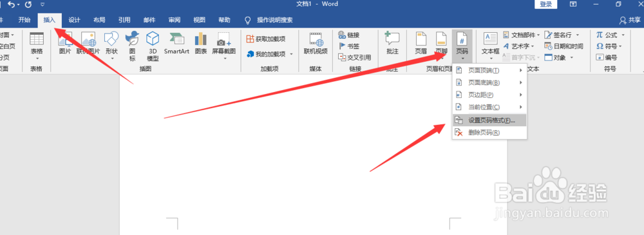Choose 页面顶端(T) from page number menu
Viewport: 644px width, 235px height.
(489, 70)
